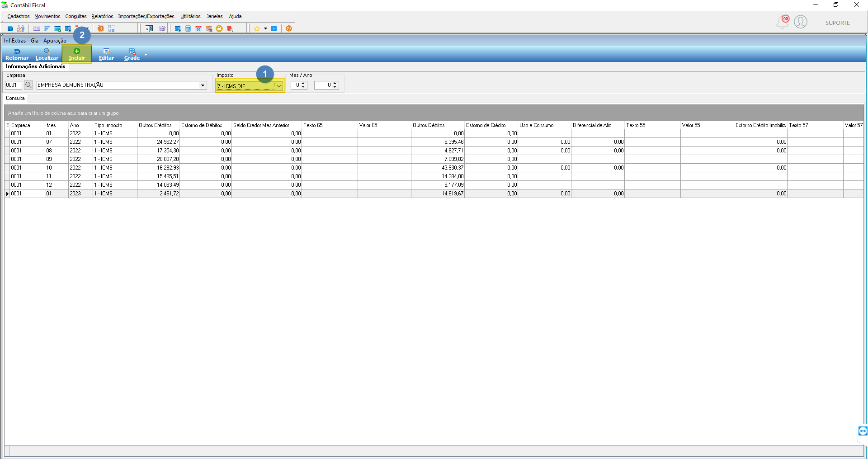Open the notifications bell icon
The image size is (868, 459).
(x=783, y=22)
